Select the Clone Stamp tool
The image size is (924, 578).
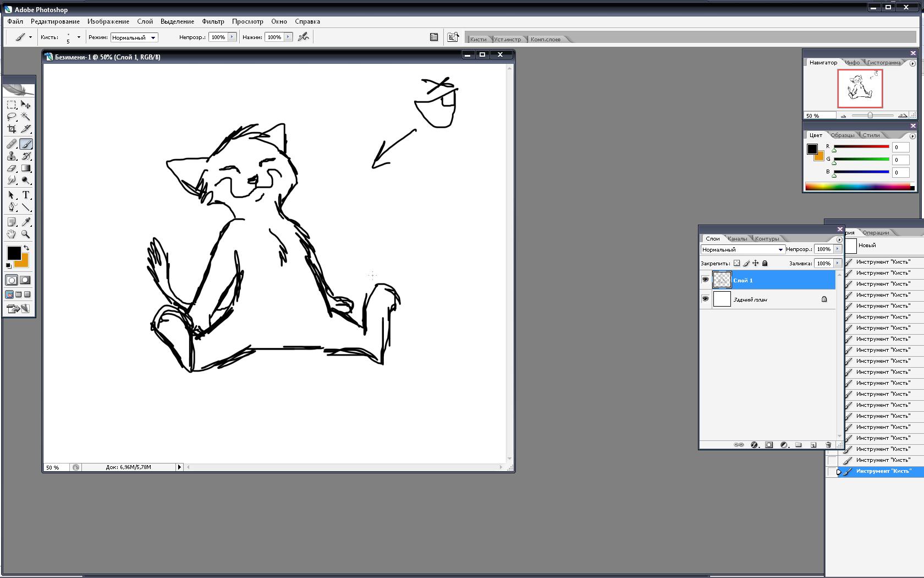[12, 156]
